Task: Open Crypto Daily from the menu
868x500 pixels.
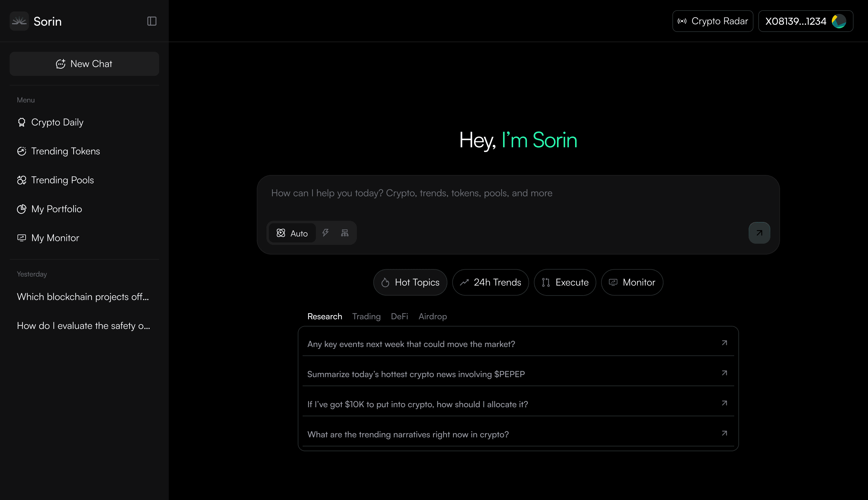Action: [x=57, y=122]
